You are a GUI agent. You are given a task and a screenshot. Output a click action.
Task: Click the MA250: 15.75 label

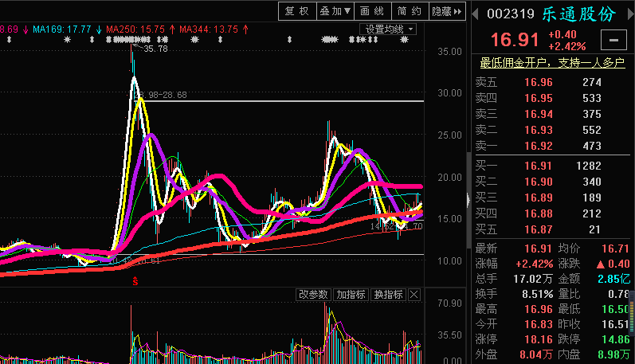coord(135,29)
